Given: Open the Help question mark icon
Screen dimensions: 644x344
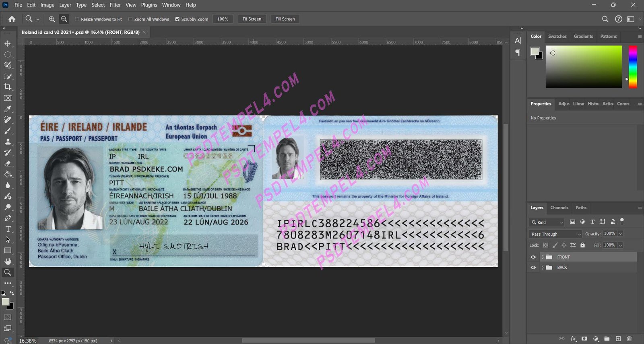Looking at the screenshot, I should click(619, 19).
